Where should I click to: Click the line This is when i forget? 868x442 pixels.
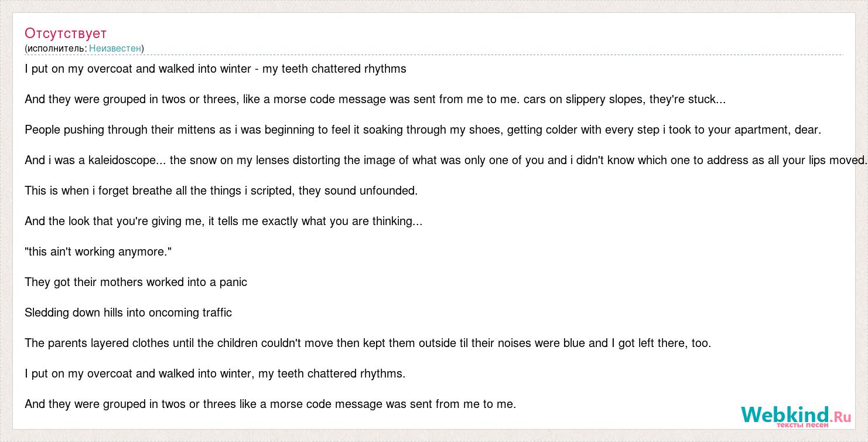(221, 191)
